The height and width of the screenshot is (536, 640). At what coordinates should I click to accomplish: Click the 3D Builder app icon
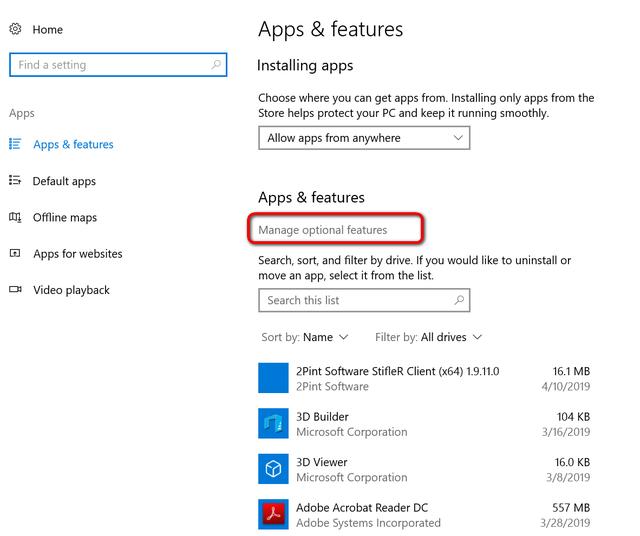click(x=273, y=423)
